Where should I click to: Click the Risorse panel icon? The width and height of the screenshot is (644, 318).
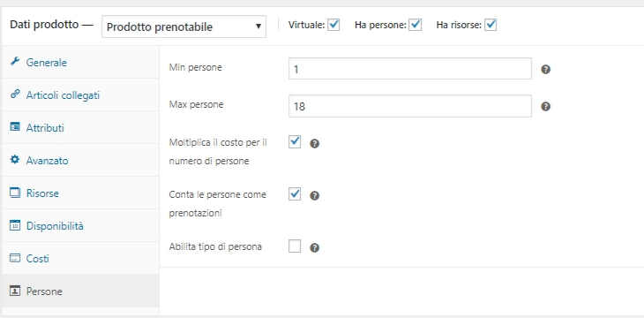pyautogui.click(x=15, y=193)
